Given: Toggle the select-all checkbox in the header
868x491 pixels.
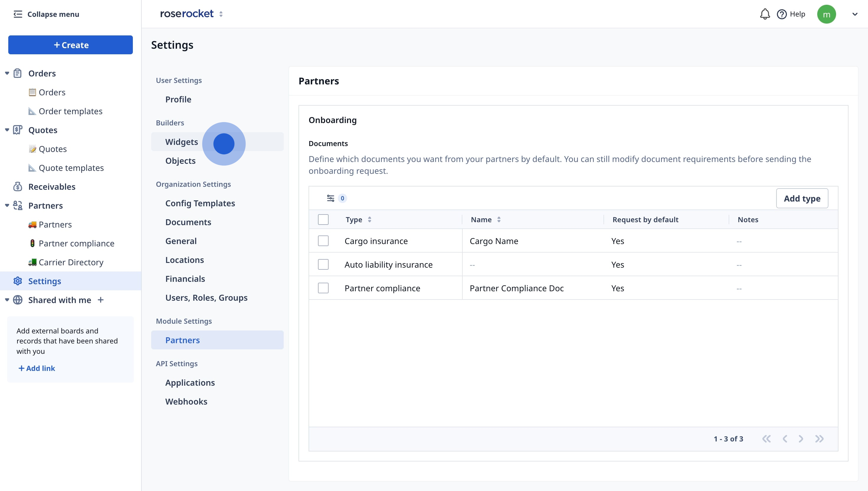Looking at the screenshot, I should pyautogui.click(x=323, y=220).
